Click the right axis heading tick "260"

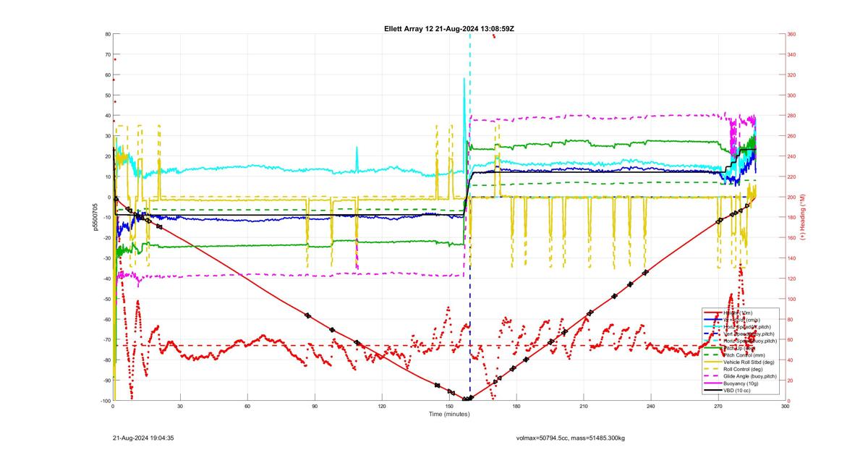793,136
